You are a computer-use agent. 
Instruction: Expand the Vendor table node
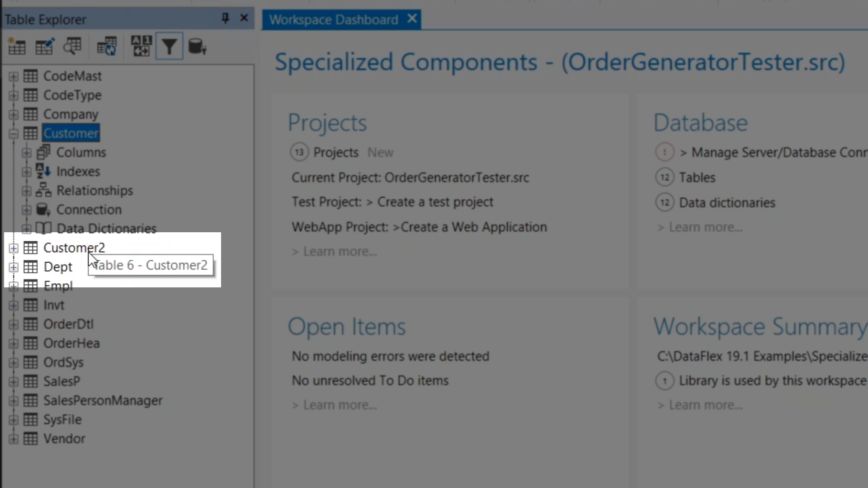(x=14, y=439)
